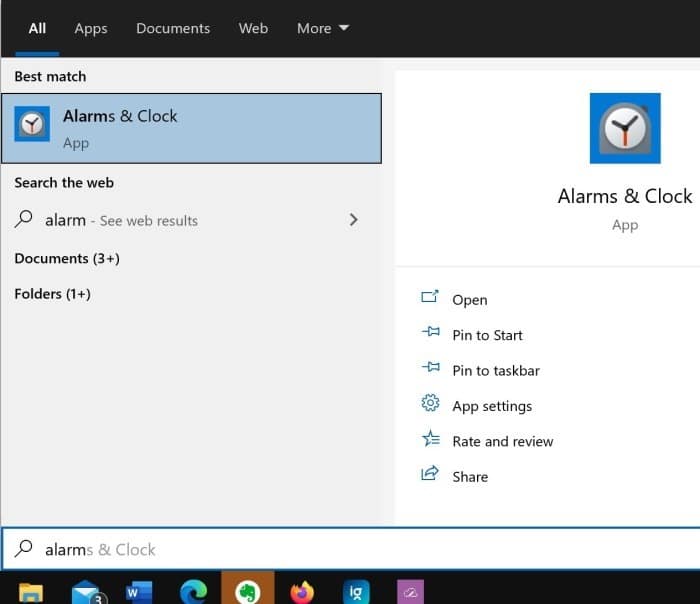Select Rate and review
The height and width of the screenshot is (604, 700).
503,442
